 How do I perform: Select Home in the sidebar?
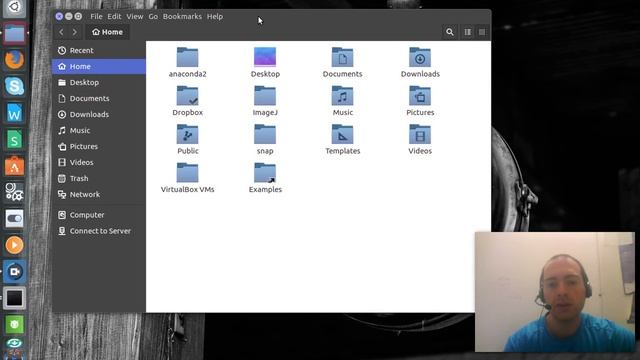click(x=99, y=66)
